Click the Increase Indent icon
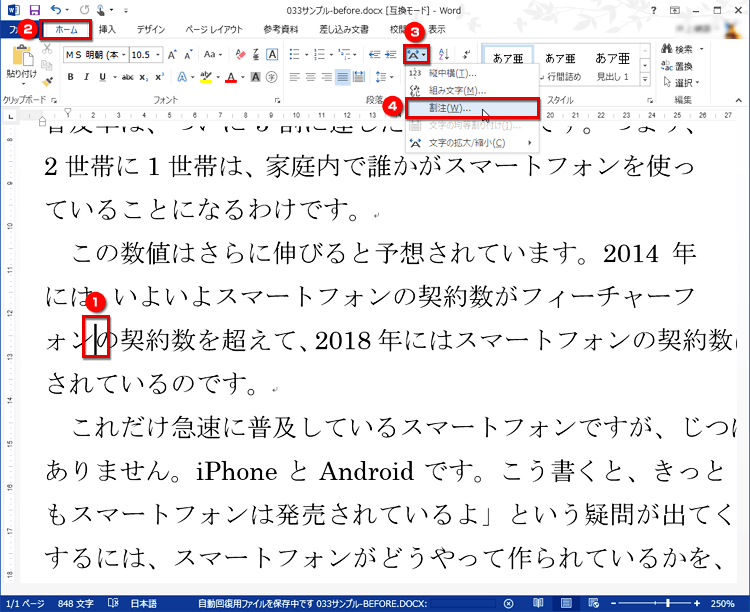Image resolution: width=750 pixels, height=612 pixels. pos(391,55)
